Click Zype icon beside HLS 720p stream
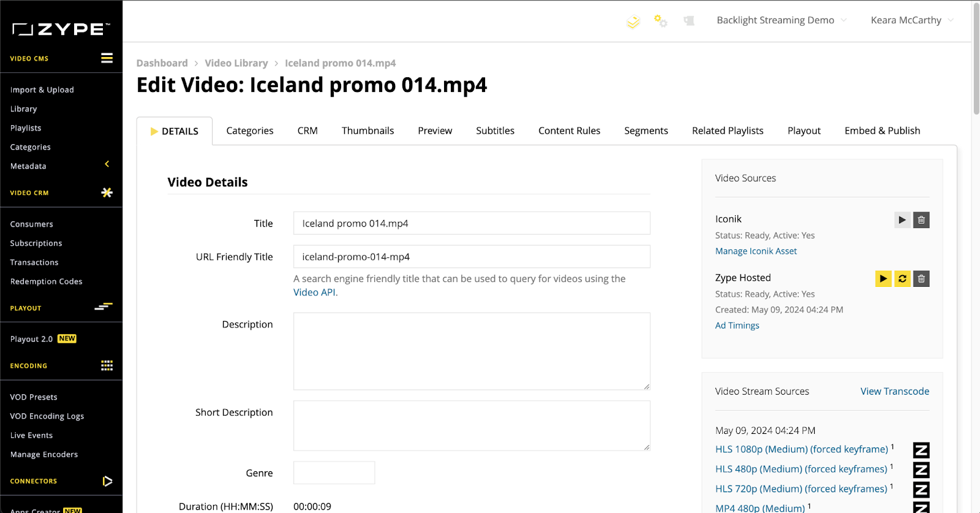This screenshot has width=980, height=513. point(921,490)
